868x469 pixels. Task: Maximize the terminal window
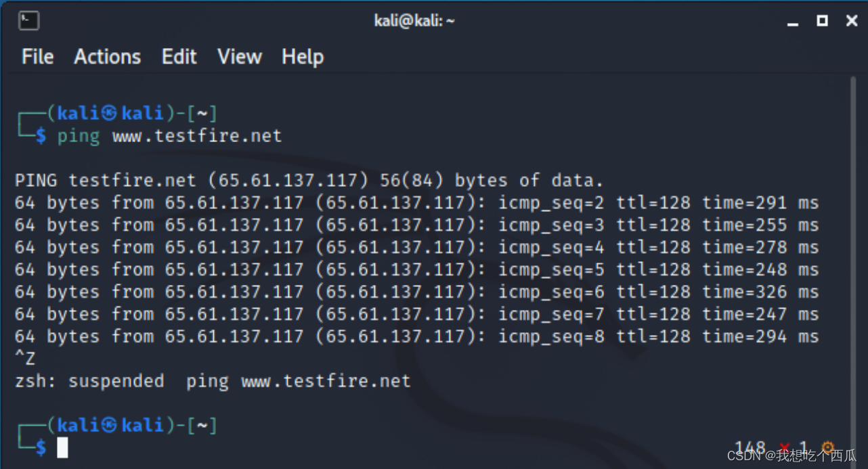point(822,21)
